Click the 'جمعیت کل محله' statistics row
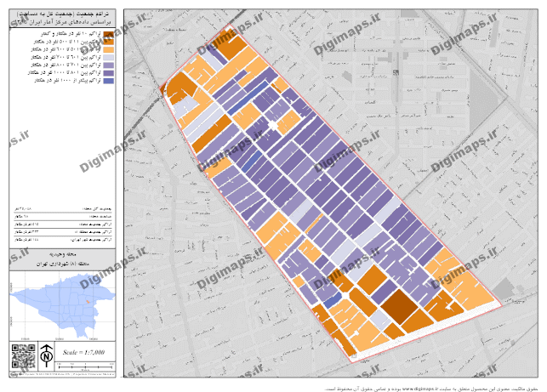547x392 pixels. [x=62, y=208]
